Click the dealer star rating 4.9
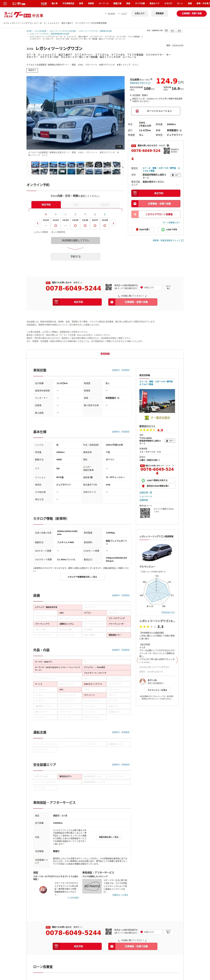 151,430
